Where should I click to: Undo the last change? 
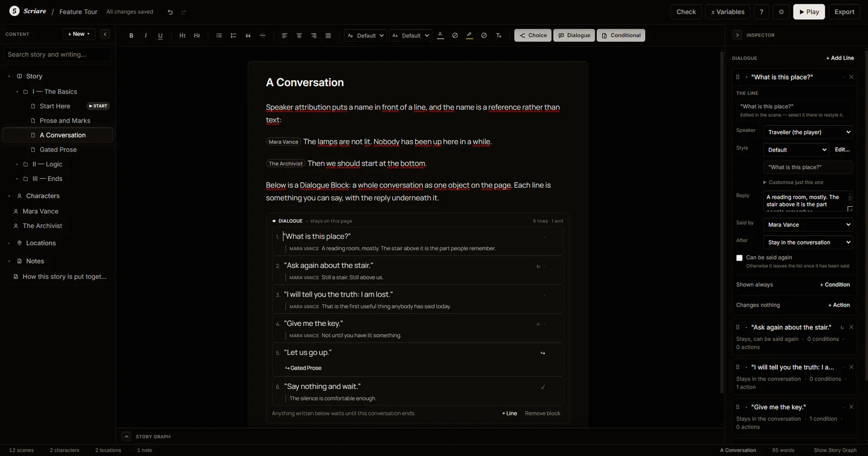tap(170, 12)
